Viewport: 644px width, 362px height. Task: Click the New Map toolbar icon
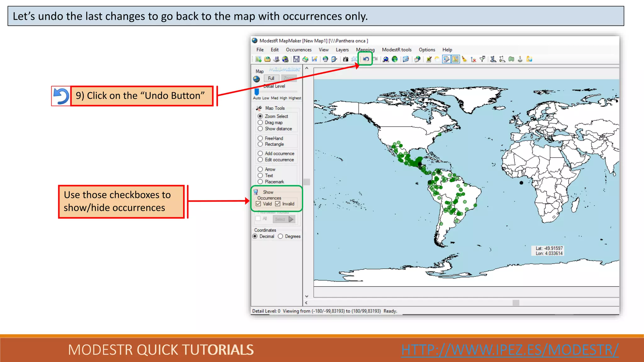pos(258,59)
